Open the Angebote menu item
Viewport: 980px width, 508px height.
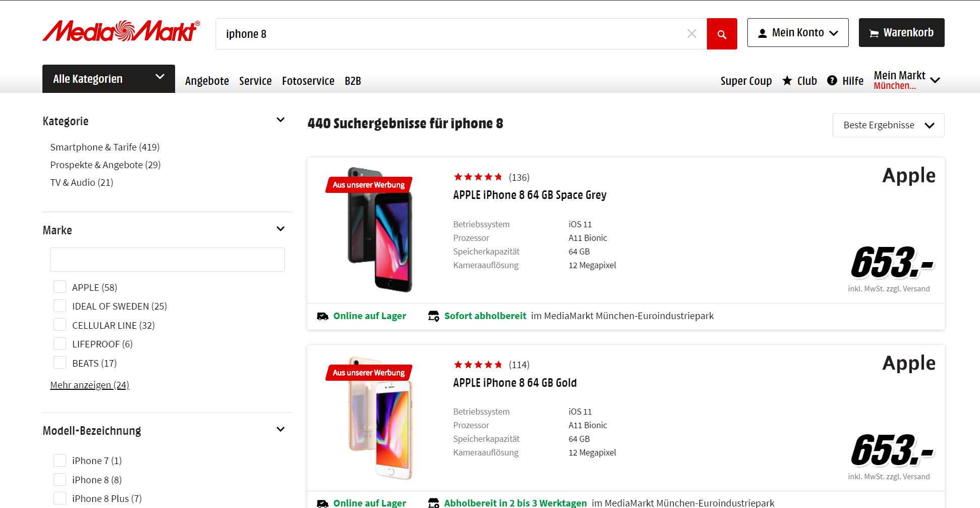[x=206, y=81]
